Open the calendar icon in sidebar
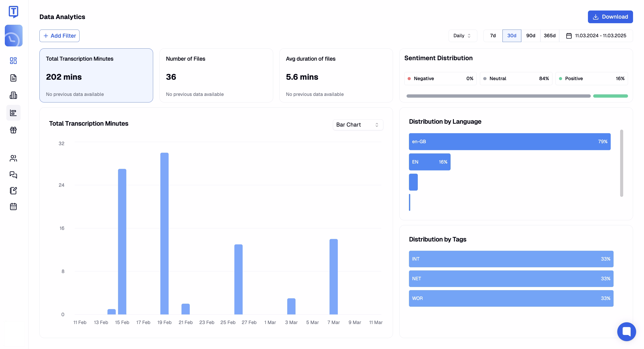The width and height of the screenshot is (644, 349). [x=13, y=207]
